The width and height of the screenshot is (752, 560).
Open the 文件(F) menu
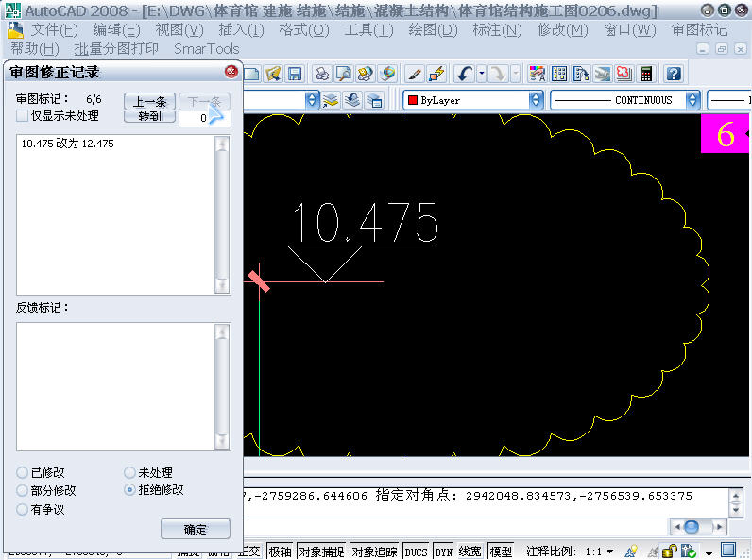[54, 30]
